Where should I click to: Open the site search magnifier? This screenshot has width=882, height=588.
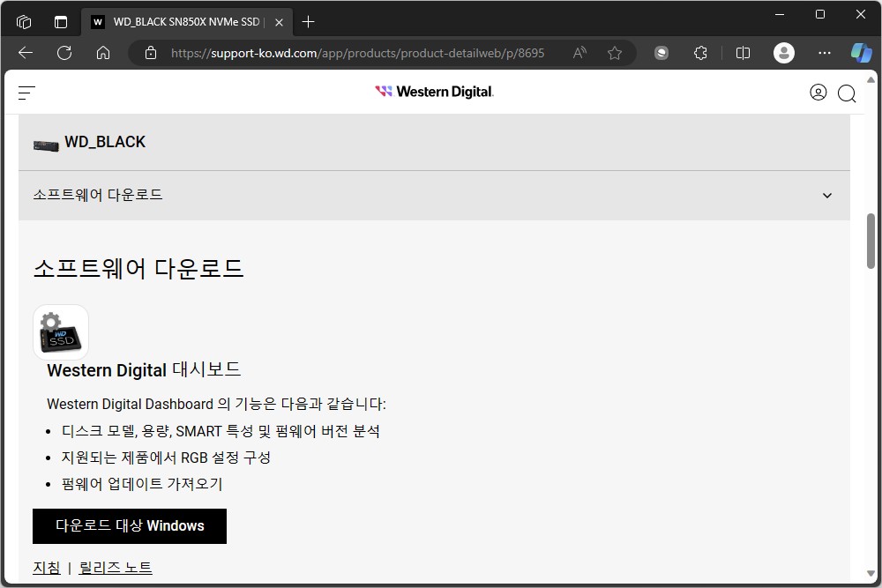[847, 93]
